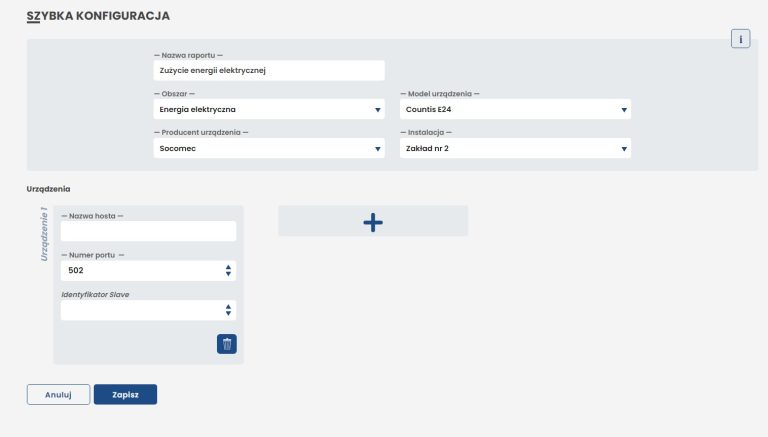Viewport: 768px width, 437px height.
Task: Click the Anuluj button
Action: pyautogui.click(x=58, y=394)
